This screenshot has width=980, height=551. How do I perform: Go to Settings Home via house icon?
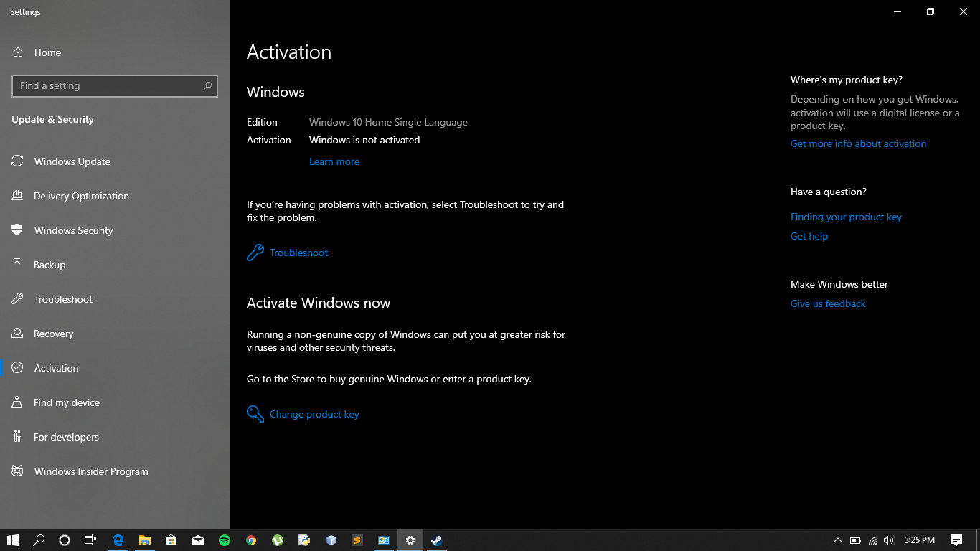coord(18,52)
